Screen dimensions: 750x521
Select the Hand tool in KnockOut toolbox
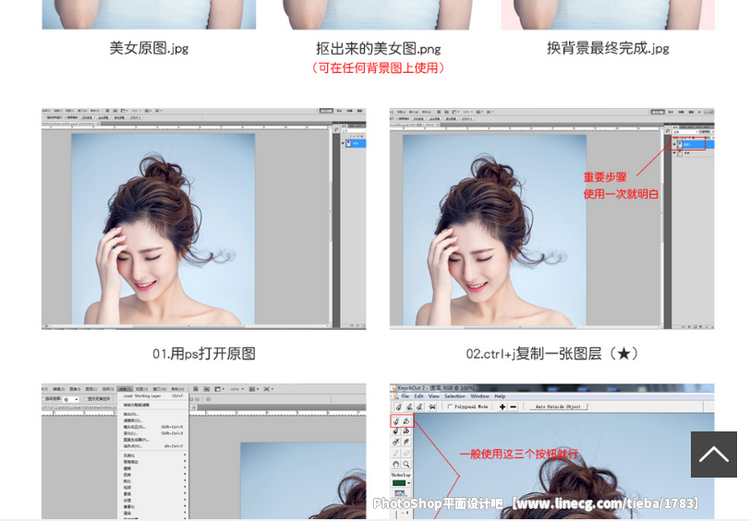point(397,465)
